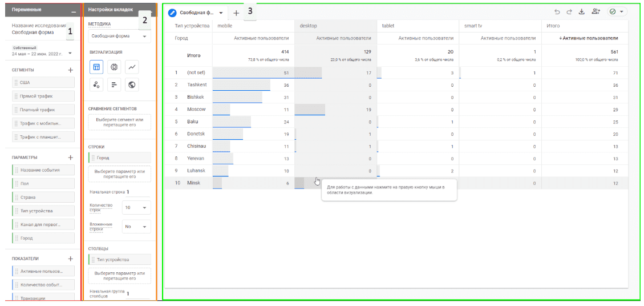Redo the last change

point(569,12)
